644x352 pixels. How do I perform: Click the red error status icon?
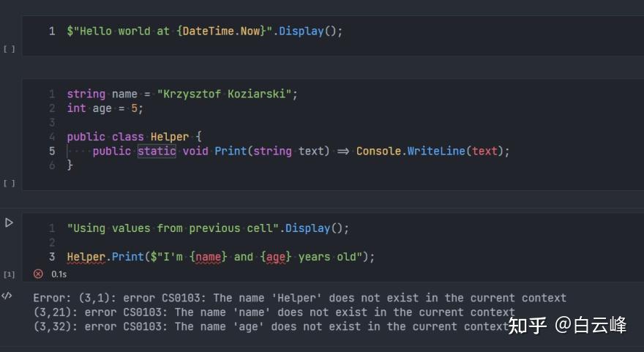tap(38, 274)
